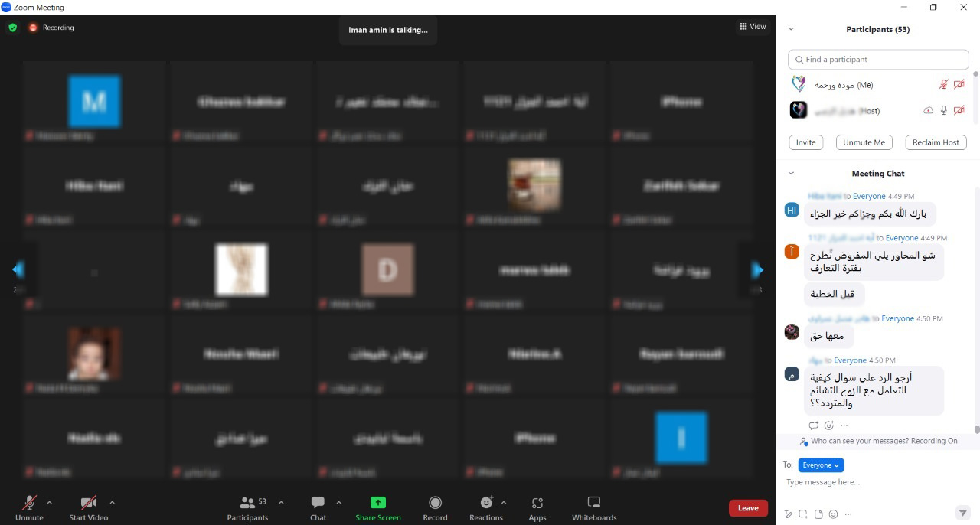Open the View layout menu
980x525 pixels.
(752, 27)
